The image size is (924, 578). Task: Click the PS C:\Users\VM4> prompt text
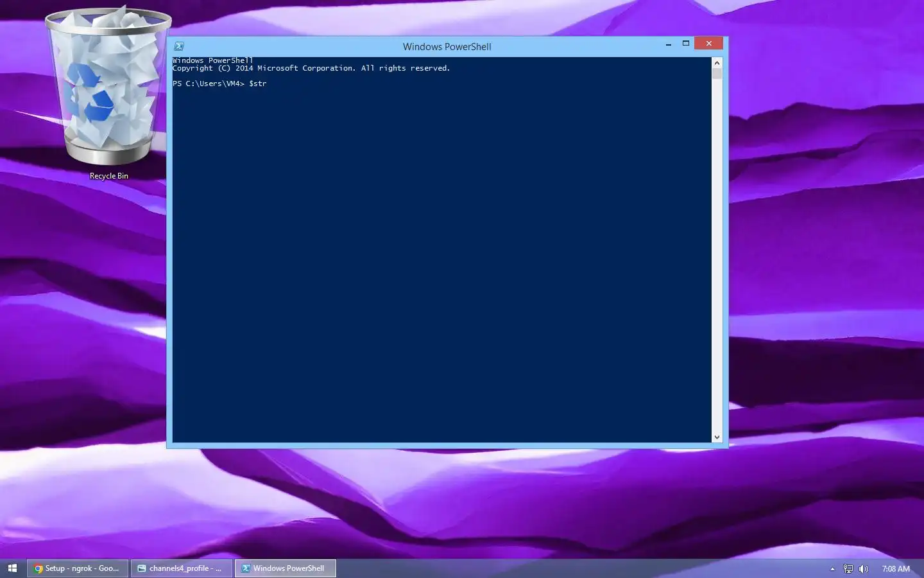209,83
